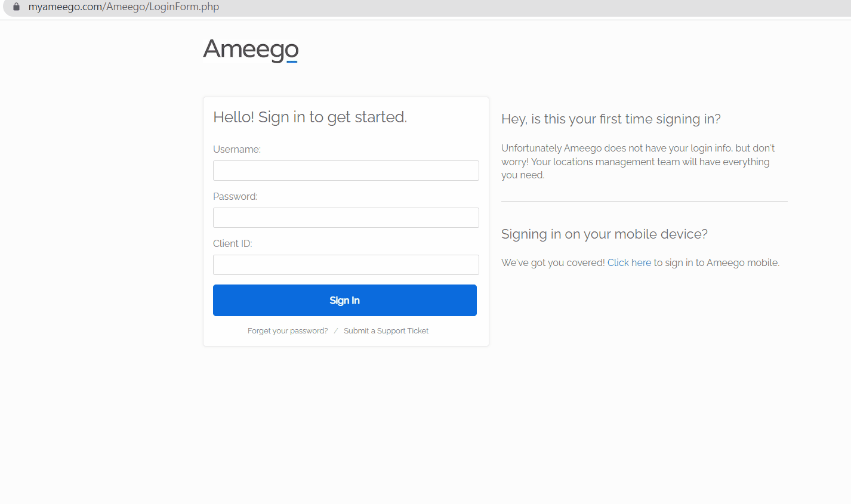
Task: Open password recovery via Forget your password
Action: [287, 330]
